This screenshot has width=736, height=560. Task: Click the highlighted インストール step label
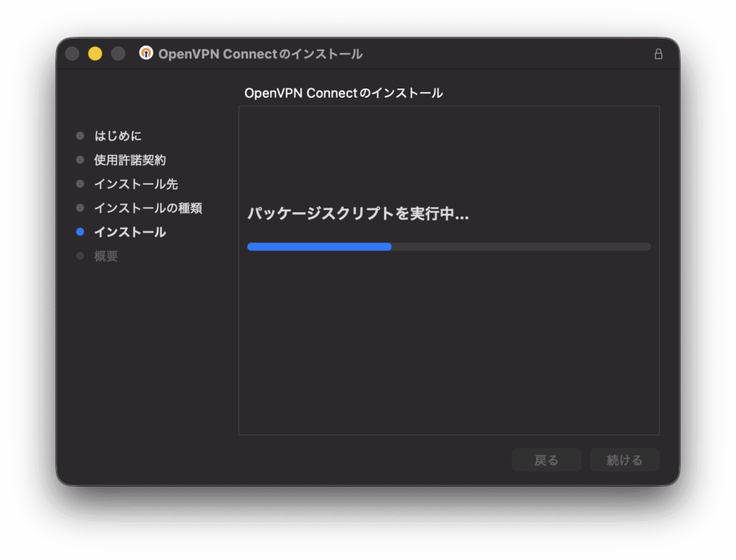(129, 232)
